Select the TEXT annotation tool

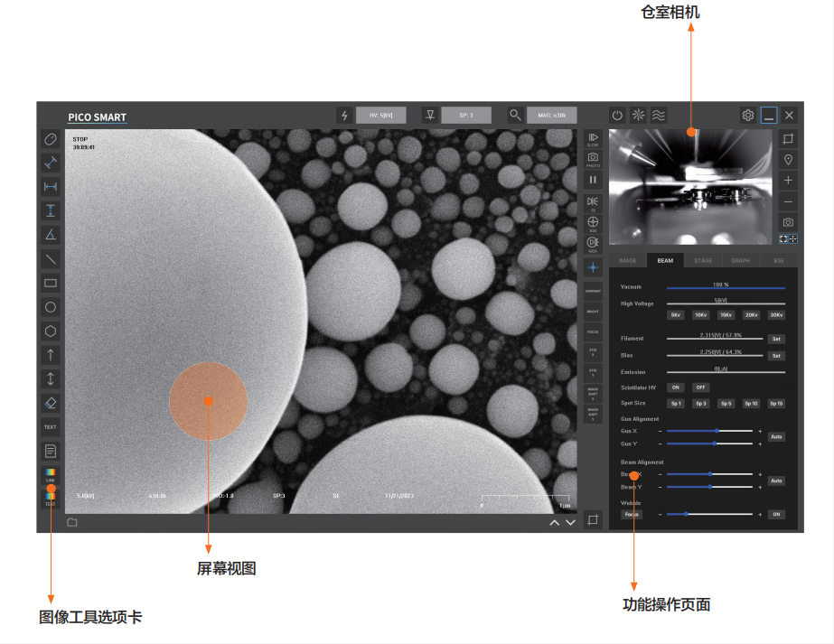[x=51, y=427]
